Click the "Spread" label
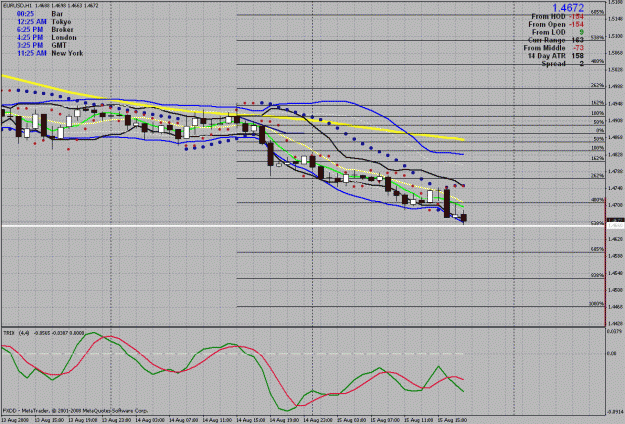The image size is (625, 424). click(x=554, y=63)
